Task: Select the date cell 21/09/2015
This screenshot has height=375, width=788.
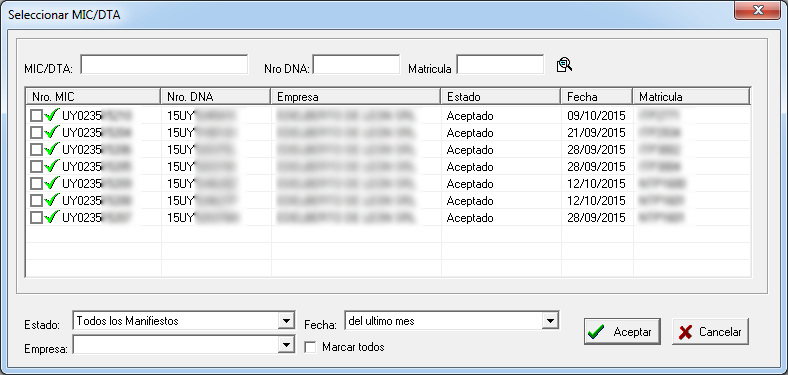Action: pyautogui.click(x=596, y=133)
